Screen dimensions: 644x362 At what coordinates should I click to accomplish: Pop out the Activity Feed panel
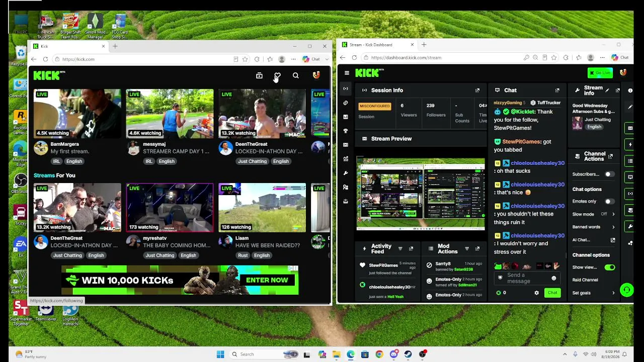pos(411,248)
